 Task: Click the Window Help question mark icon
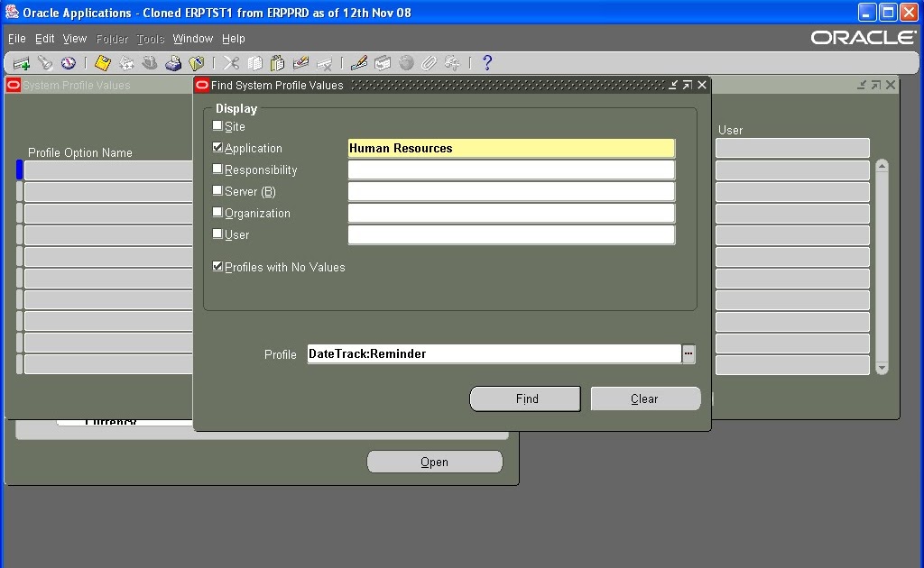point(486,63)
